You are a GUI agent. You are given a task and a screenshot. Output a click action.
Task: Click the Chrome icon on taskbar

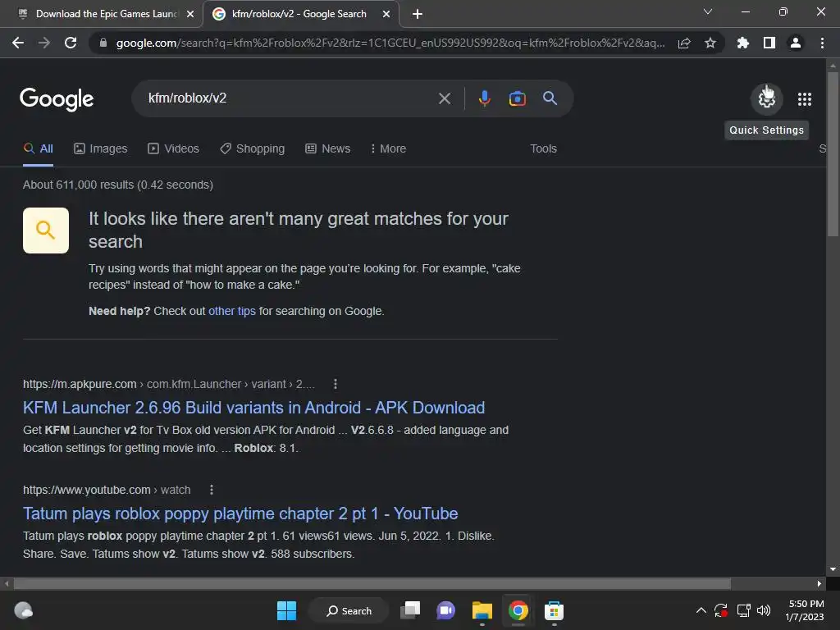(x=518, y=610)
